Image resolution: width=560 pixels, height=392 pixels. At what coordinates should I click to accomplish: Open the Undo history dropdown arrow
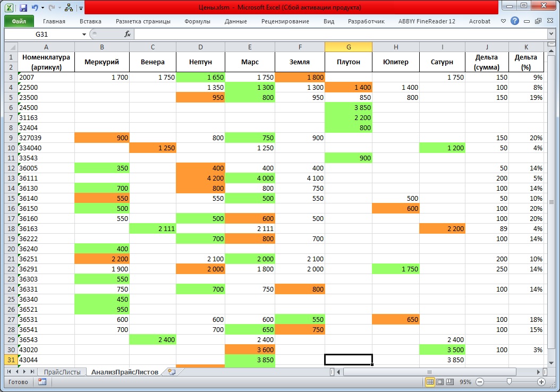(x=43, y=8)
